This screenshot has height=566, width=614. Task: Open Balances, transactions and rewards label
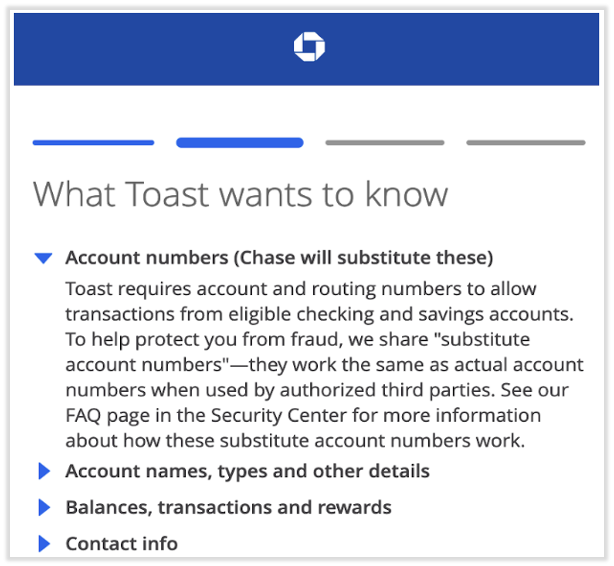coord(228,508)
